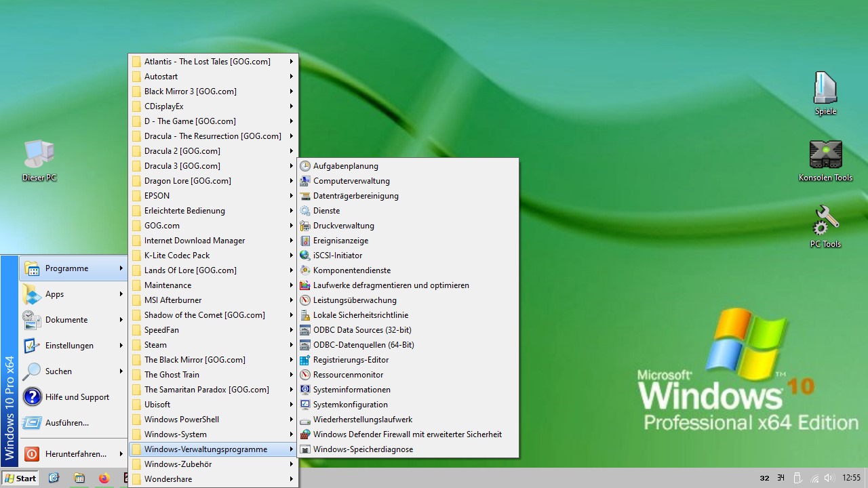Image resolution: width=868 pixels, height=488 pixels.
Task: Expand the K-Lite Codec Pack arrow
Action: (x=292, y=256)
